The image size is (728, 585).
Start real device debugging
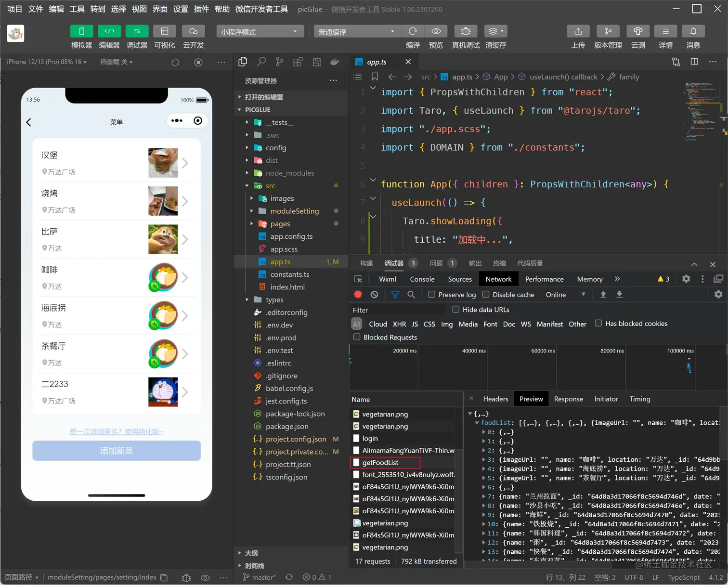coord(466,31)
